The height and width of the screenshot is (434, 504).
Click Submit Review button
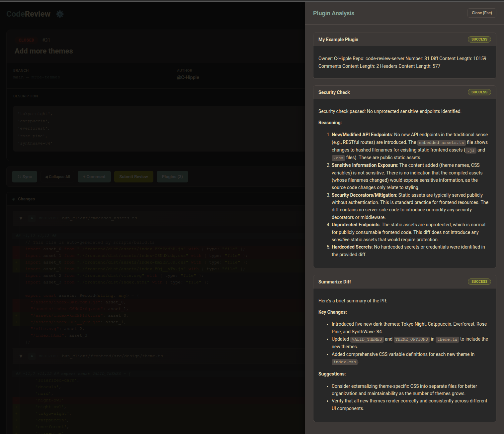(x=133, y=177)
